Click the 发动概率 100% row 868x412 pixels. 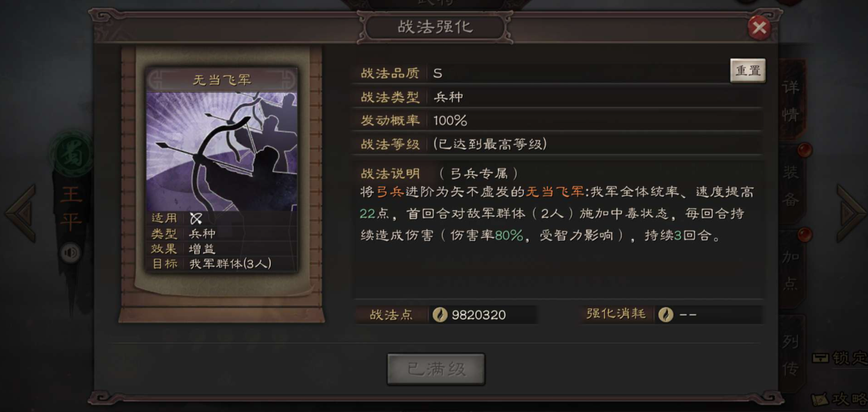point(558,120)
